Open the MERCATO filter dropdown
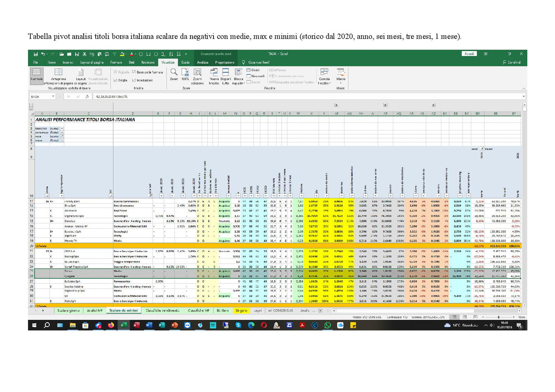Image resolution: width=555 pixels, height=392 pixels. (62, 129)
